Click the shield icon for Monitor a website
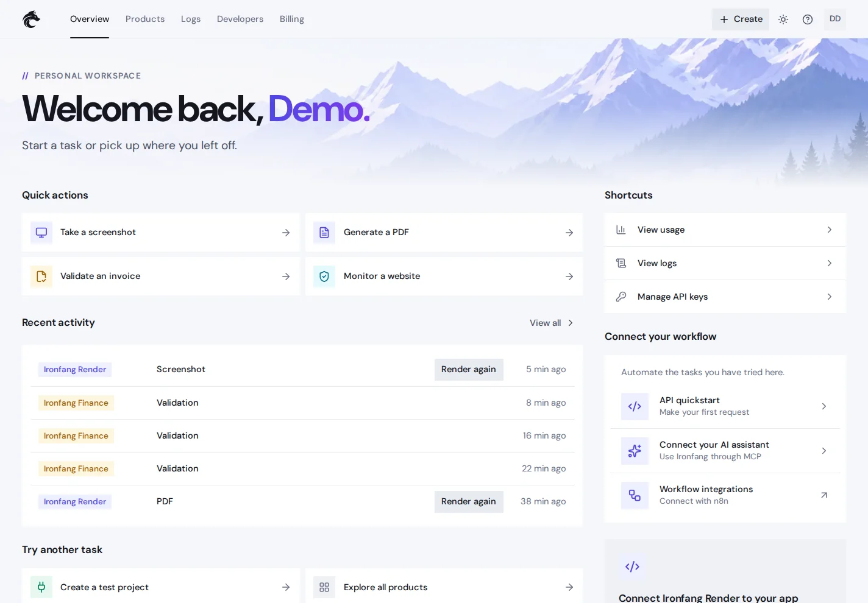Screen dimensions: 868x603 [x=324, y=277]
